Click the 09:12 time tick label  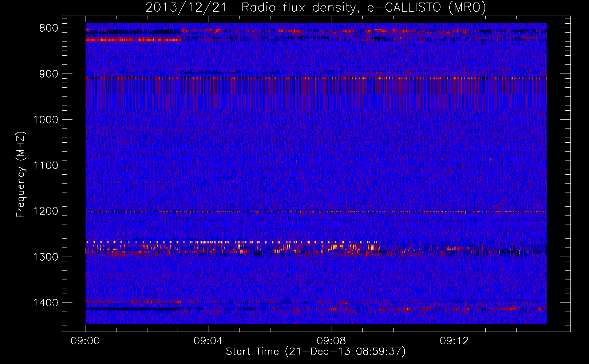(454, 341)
